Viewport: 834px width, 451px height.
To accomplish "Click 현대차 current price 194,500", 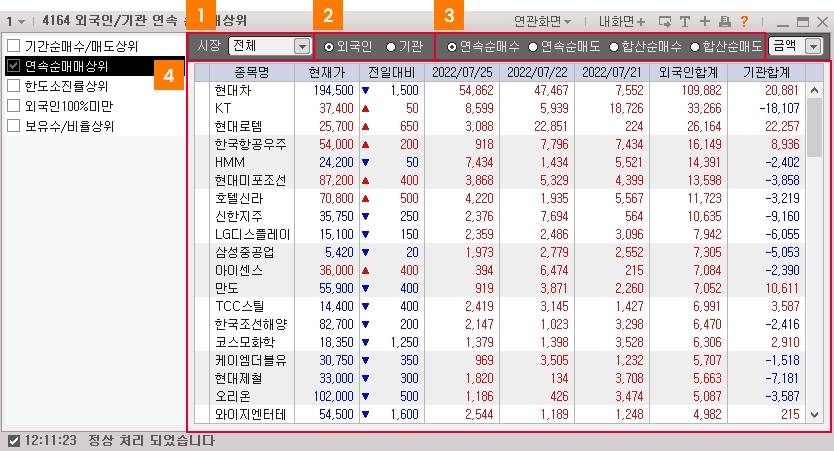I will 333,90.
